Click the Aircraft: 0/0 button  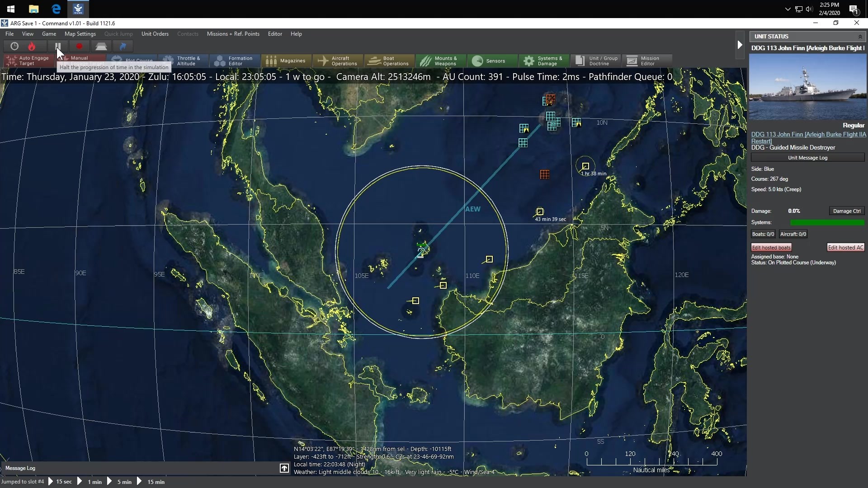793,234
